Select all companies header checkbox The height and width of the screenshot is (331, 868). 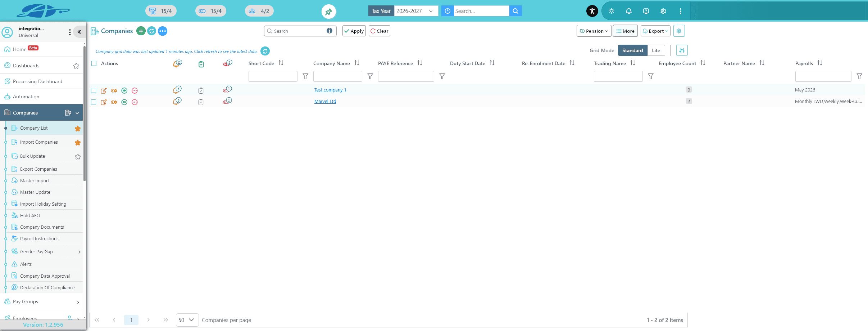pyautogui.click(x=94, y=63)
